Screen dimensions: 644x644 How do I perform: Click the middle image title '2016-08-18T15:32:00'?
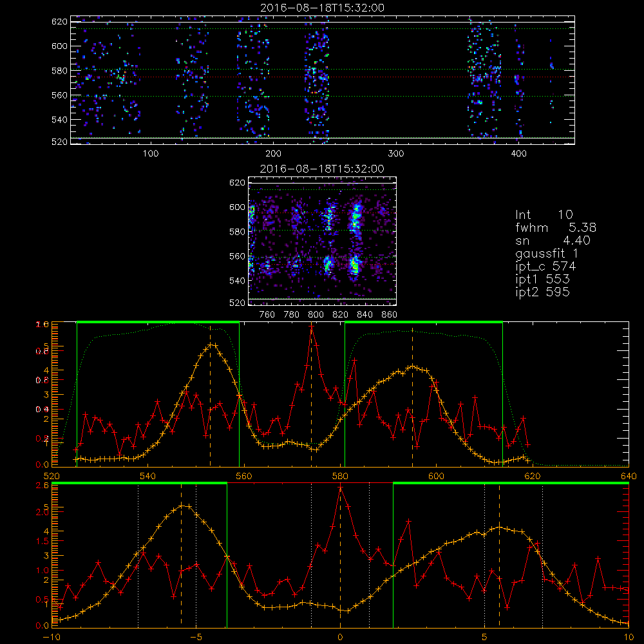pos(323,169)
